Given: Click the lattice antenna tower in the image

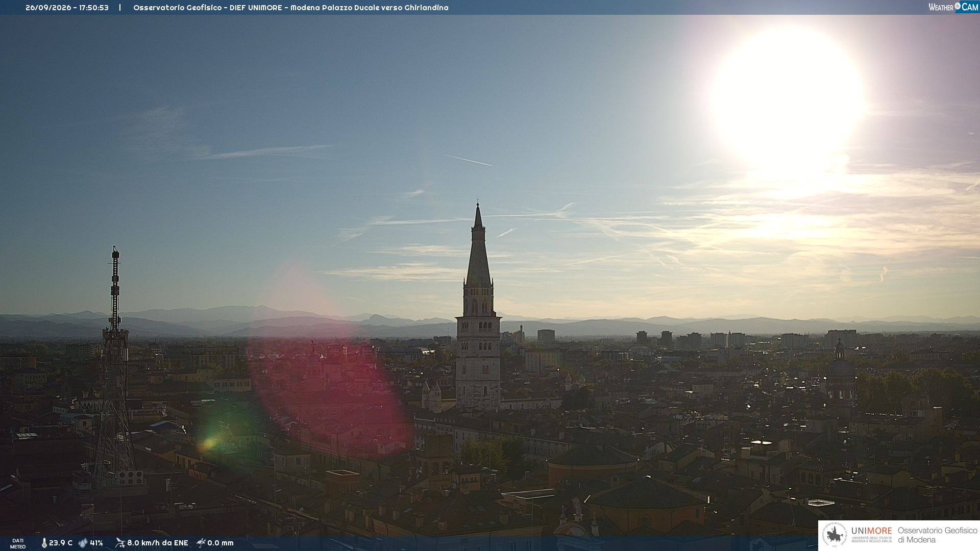Looking at the screenshot, I should point(115,367).
